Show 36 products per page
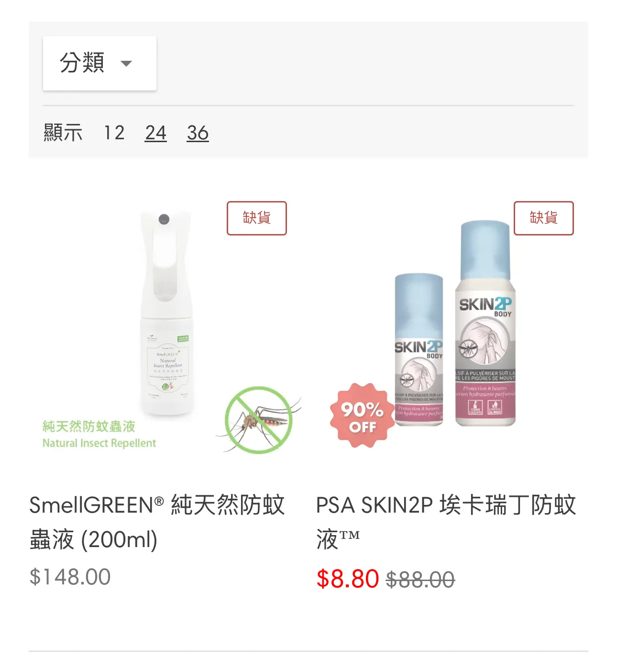Screen dimensions: 617x672 coord(198,133)
